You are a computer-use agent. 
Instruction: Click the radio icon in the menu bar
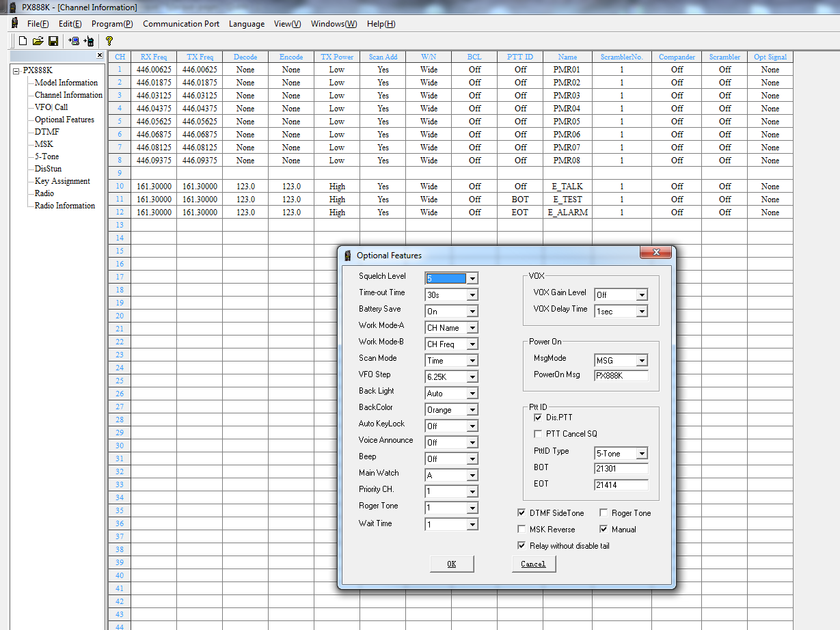(15, 23)
